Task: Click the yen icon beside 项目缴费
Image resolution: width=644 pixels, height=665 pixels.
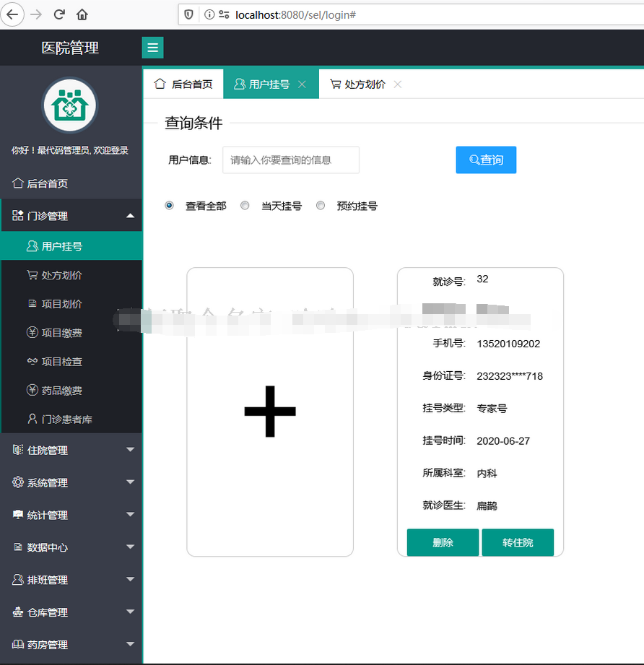Action: pyautogui.click(x=32, y=332)
